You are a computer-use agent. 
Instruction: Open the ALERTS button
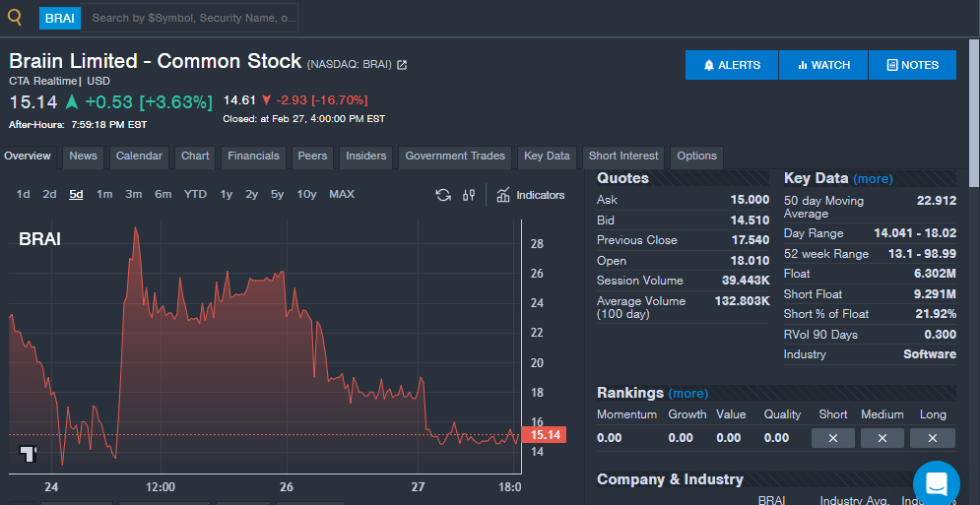[731, 65]
